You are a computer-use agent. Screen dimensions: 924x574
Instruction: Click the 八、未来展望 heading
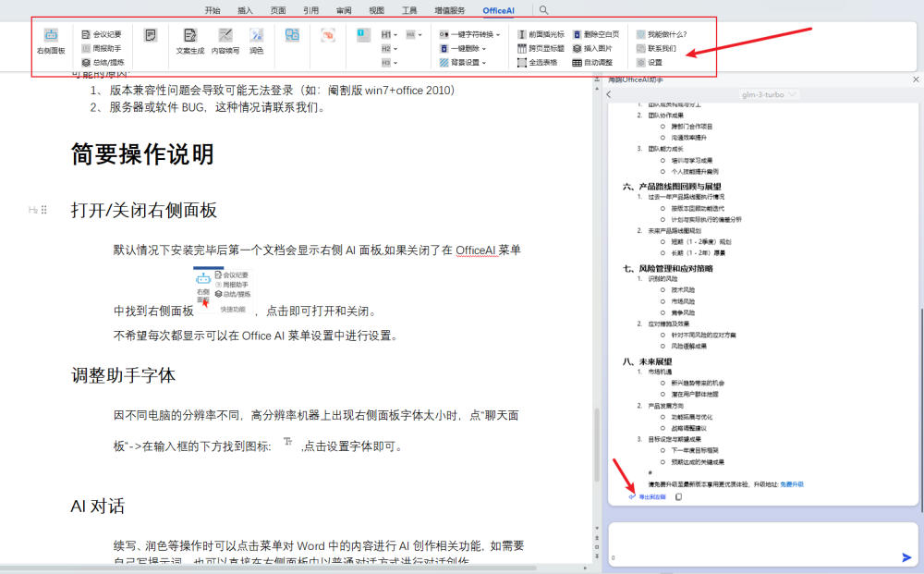pos(647,361)
